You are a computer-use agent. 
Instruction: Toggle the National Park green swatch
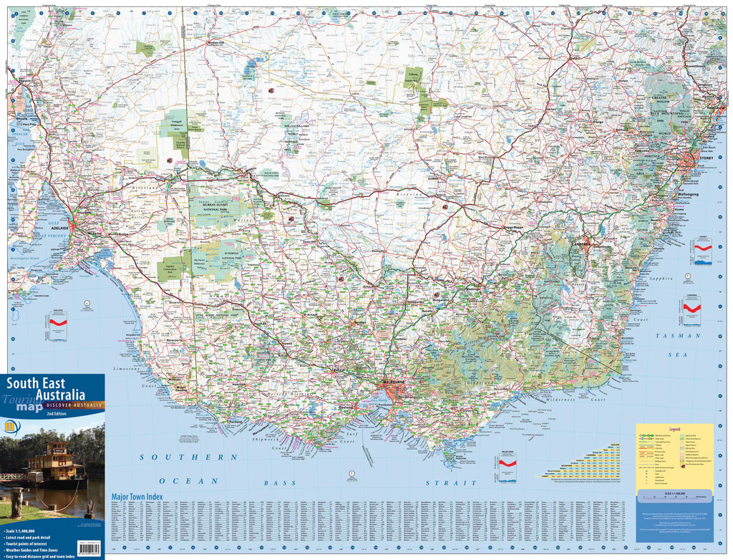click(681, 435)
